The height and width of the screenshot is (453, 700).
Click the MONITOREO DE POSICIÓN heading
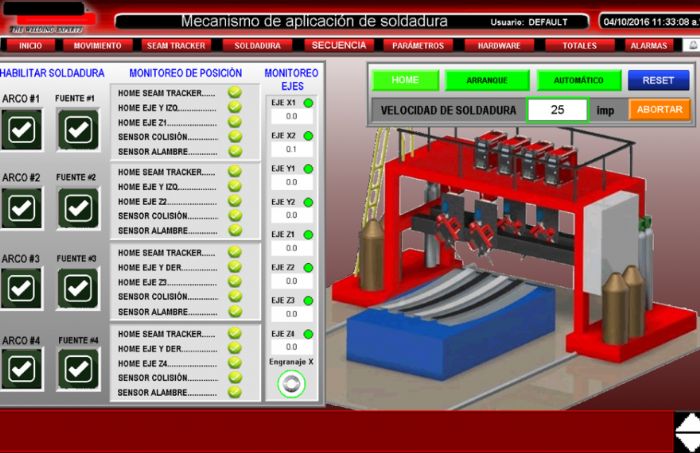click(x=186, y=73)
